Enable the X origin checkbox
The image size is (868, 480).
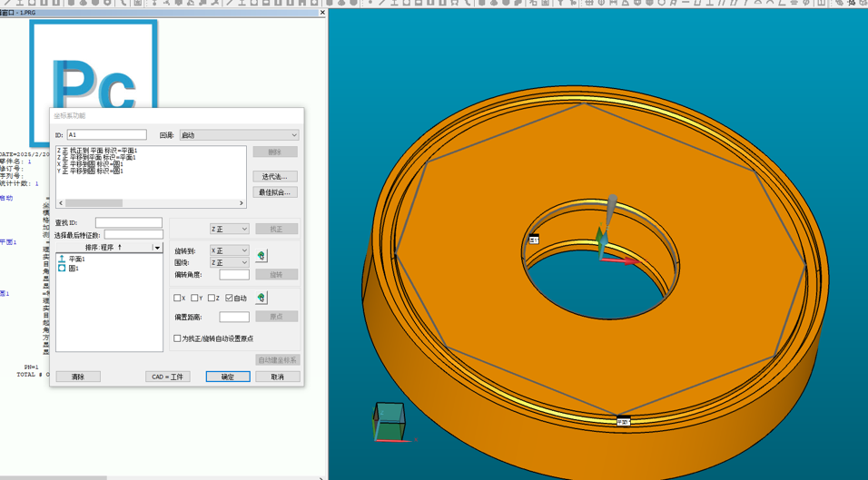178,299
